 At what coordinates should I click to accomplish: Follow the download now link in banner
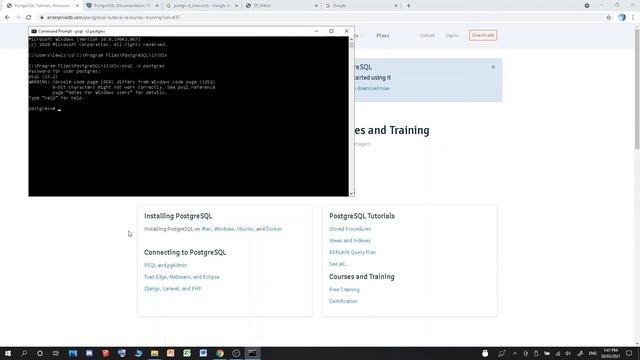click(x=373, y=88)
